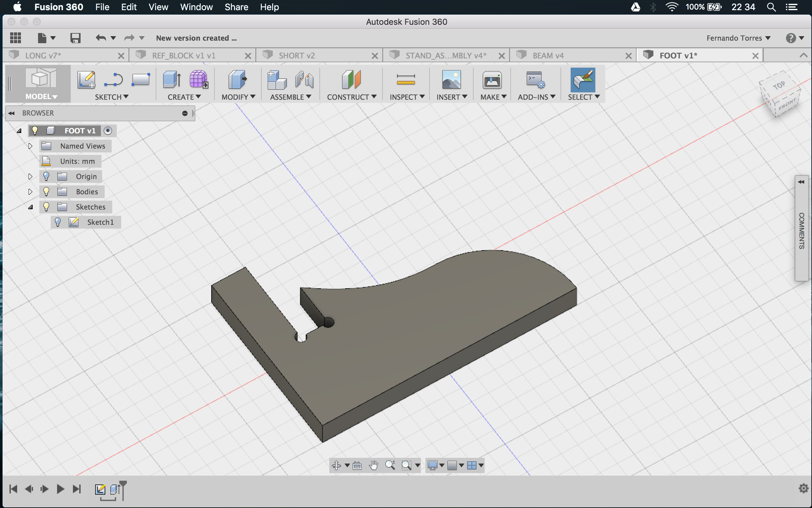Select the Create Form tool

(x=199, y=80)
